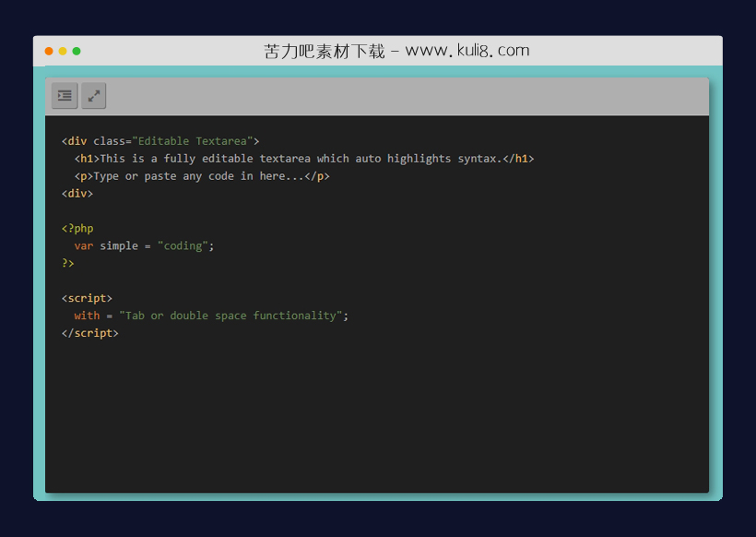This screenshot has height=537, width=756.
Task: Click the indent code toolbar icon
Action: point(65,95)
